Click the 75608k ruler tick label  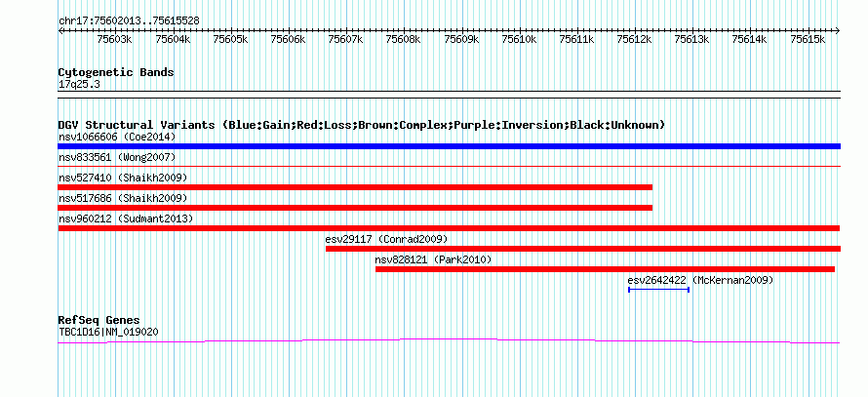[x=404, y=39]
